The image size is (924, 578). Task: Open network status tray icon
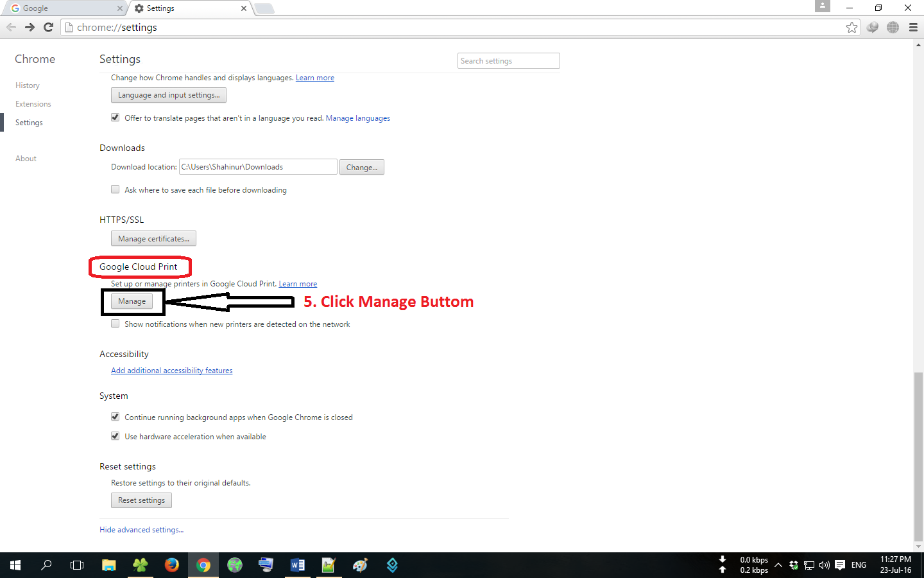pos(809,565)
